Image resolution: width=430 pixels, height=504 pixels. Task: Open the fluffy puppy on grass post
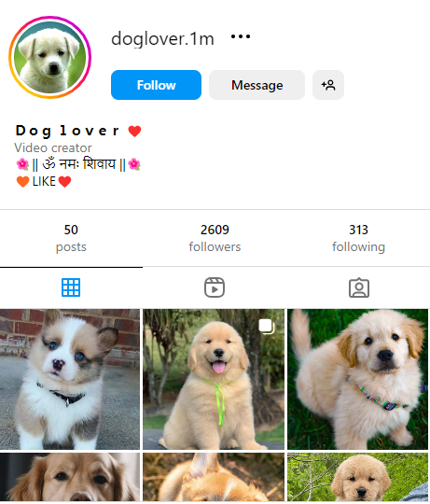(358, 379)
